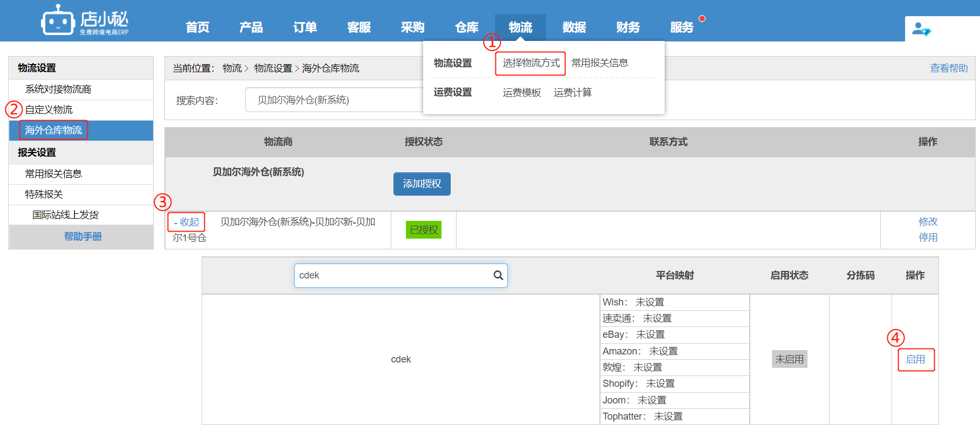Click the 搜索内容 input field
This screenshot has height=425, width=980.
[334, 100]
